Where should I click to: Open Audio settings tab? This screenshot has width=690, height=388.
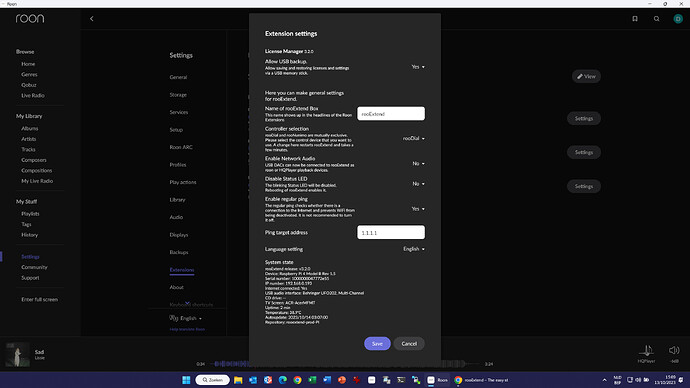click(176, 217)
